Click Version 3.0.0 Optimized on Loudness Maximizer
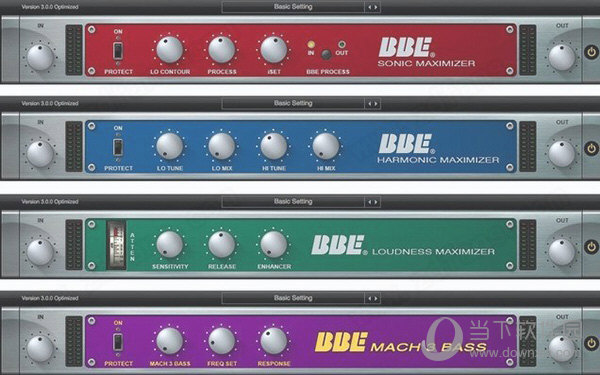 pyautogui.click(x=50, y=202)
